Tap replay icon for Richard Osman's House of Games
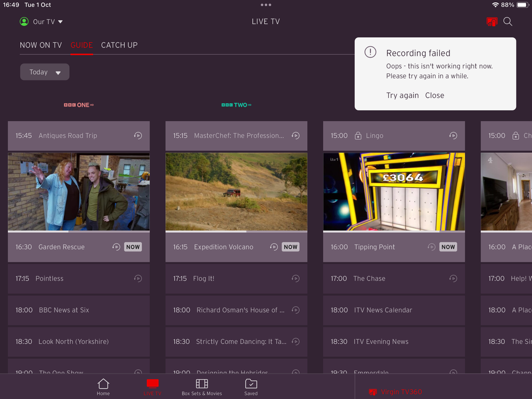Viewport: 532px width, 399px height. (x=296, y=310)
